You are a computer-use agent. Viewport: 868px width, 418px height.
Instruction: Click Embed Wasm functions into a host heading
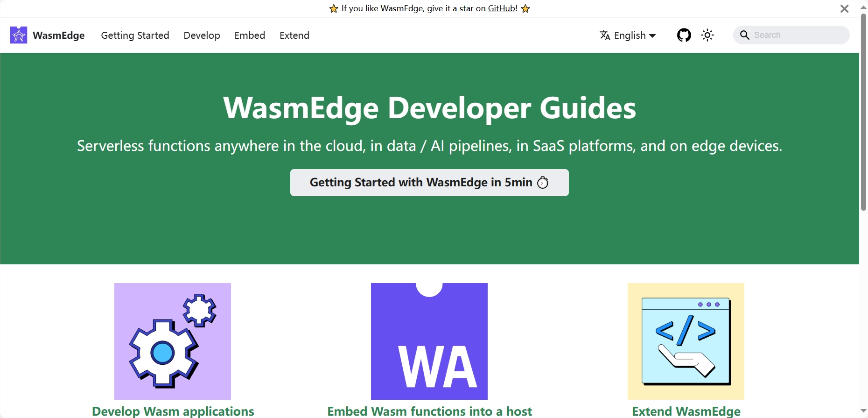429,411
